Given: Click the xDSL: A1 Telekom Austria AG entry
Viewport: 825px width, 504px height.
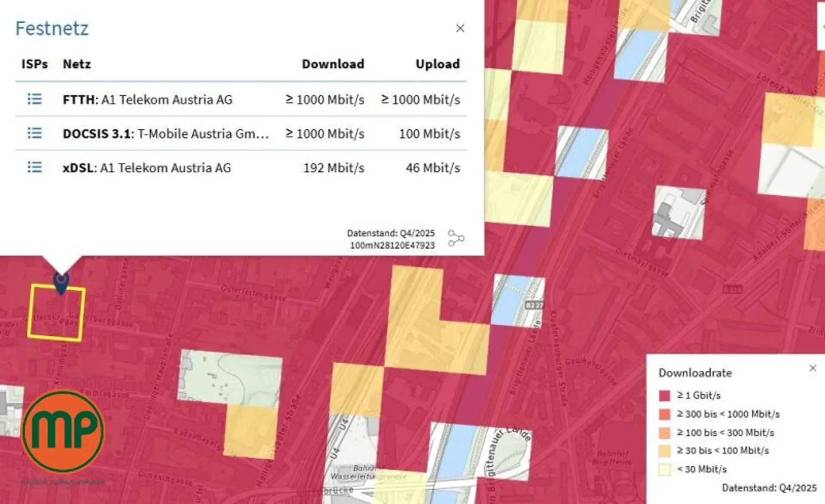Looking at the screenshot, I should coord(147,167).
